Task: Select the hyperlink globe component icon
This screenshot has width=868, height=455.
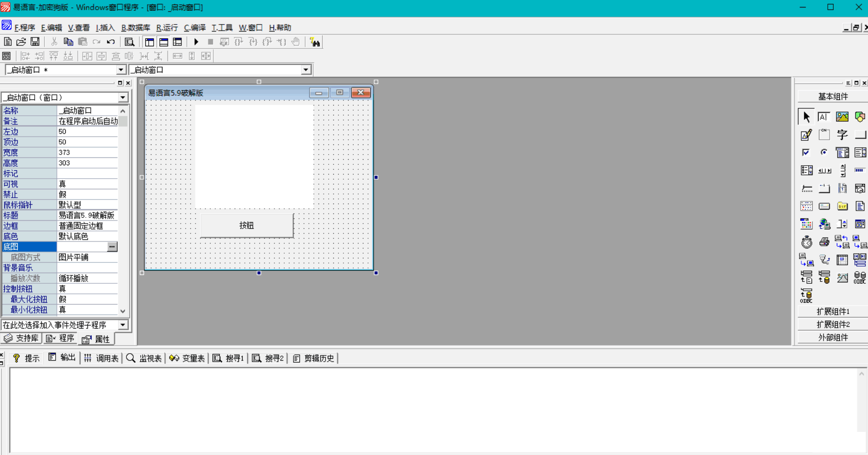Action: (x=824, y=224)
